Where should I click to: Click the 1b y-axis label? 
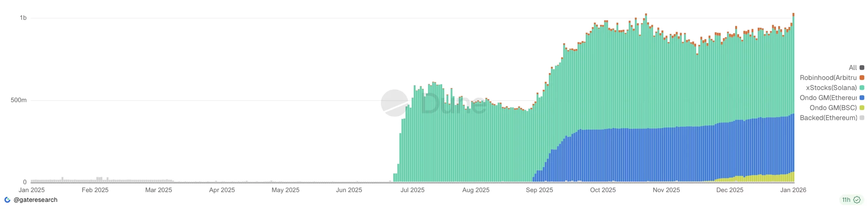pyautogui.click(x=23, y=18)
